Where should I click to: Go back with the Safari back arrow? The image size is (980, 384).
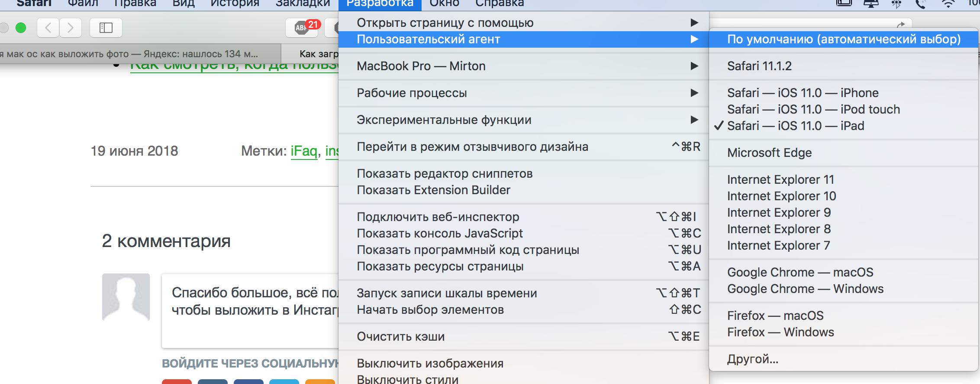point(48,28)
